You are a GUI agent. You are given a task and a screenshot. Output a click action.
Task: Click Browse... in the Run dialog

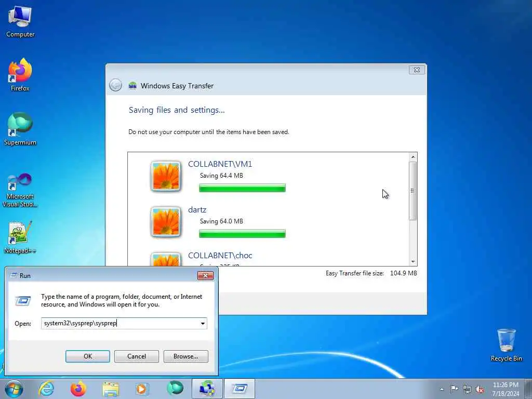pyautogui.click(x=185, y=356)
